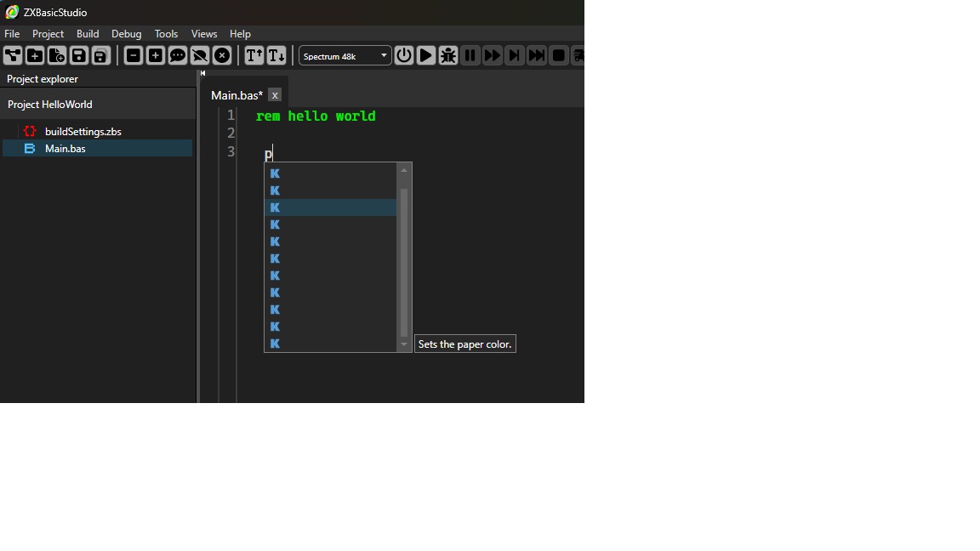
Task: Click the comment selection speech bubble icon
Action: [178, 56]
